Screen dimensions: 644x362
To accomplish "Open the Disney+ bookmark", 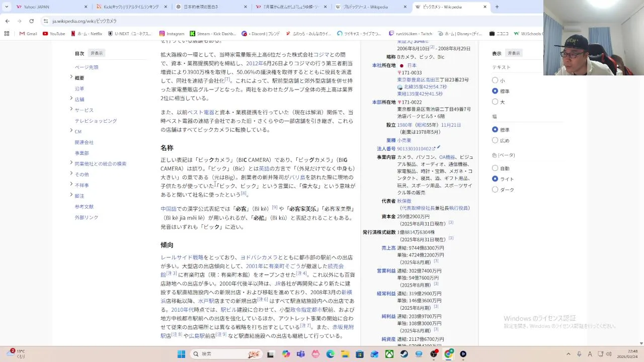I will click(459, 34).
